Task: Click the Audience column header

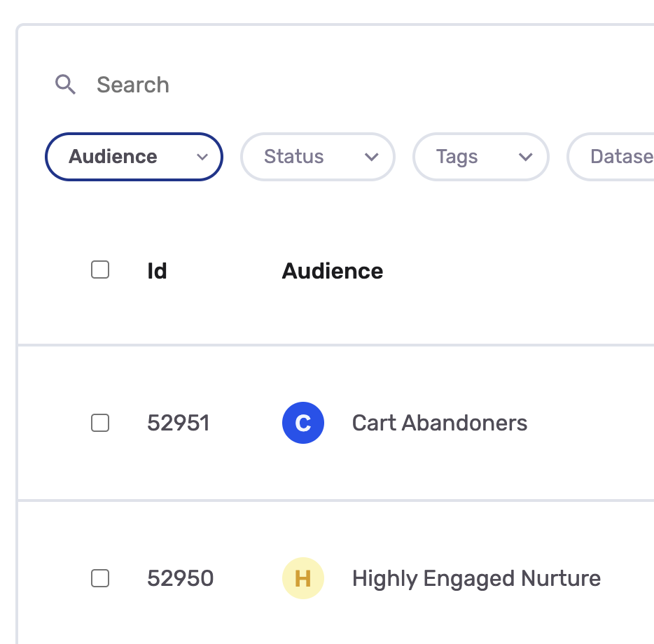Action: tap(332, 271)
